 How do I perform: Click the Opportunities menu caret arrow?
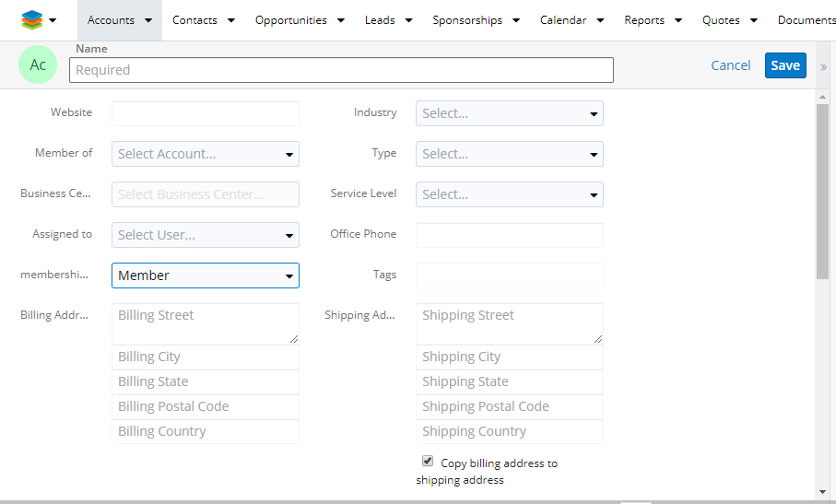coord(341,20)
